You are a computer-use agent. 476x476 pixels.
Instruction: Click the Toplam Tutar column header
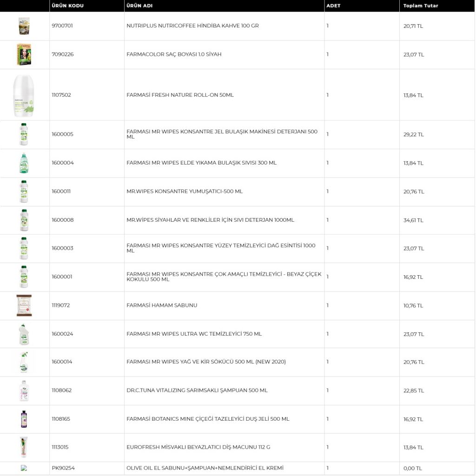[x=420, y=6]
